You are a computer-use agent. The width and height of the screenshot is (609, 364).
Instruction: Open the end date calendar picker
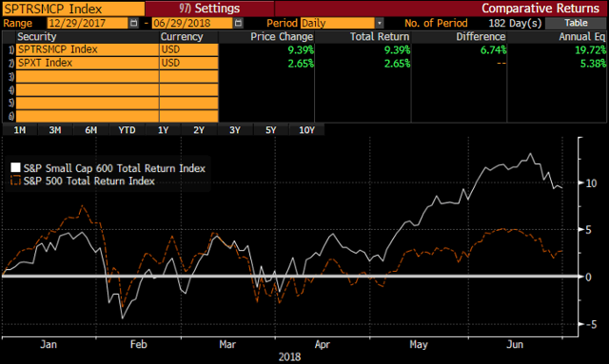pyautogui.click(x=238, y=23)
